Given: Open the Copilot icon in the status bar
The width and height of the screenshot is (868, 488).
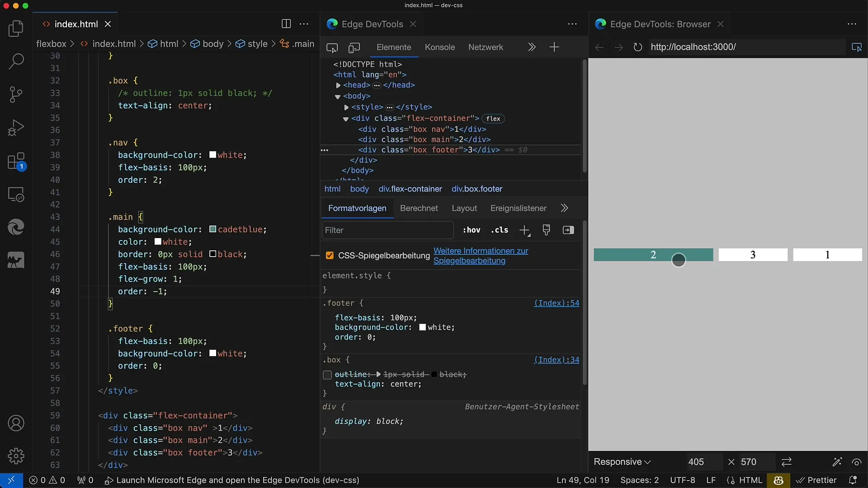Looking at the screenshot, I should (x=778, y=480).
